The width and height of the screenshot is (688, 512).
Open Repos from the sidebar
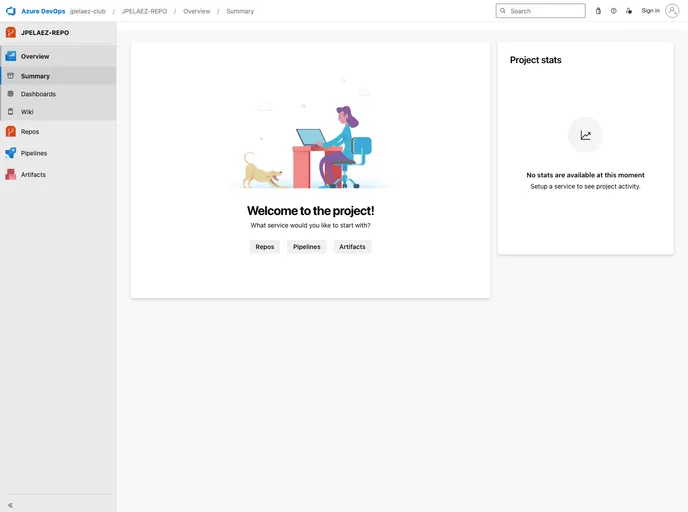click(x=30, y=131)
